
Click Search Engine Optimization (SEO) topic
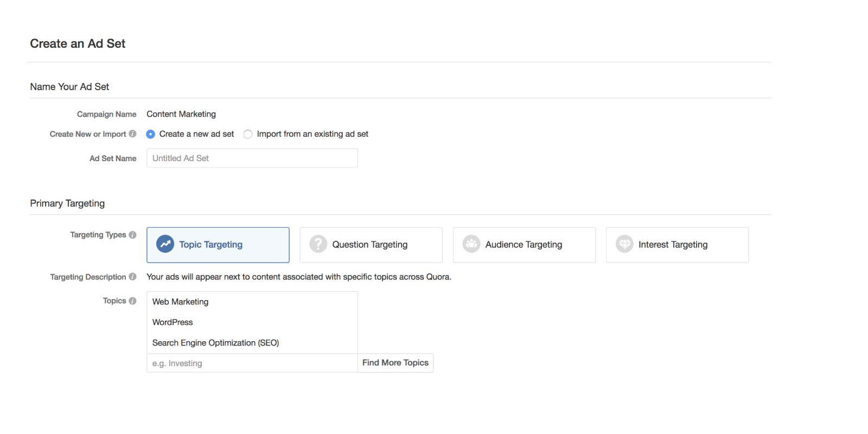pos(215,343)
